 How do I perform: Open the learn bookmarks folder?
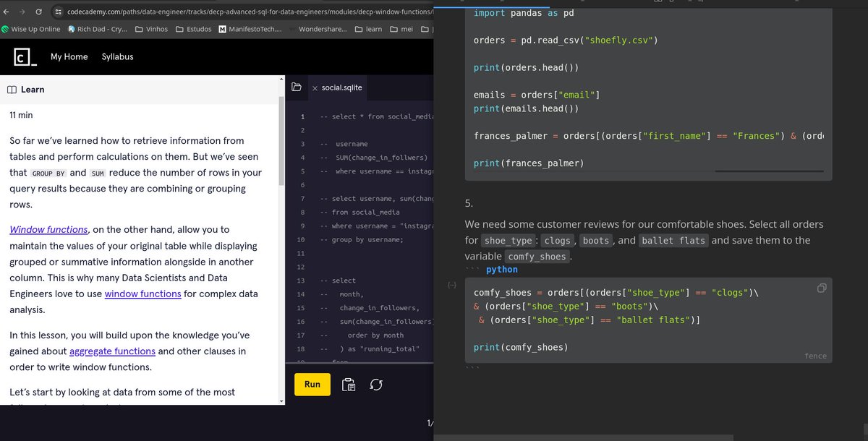[367, 29]
